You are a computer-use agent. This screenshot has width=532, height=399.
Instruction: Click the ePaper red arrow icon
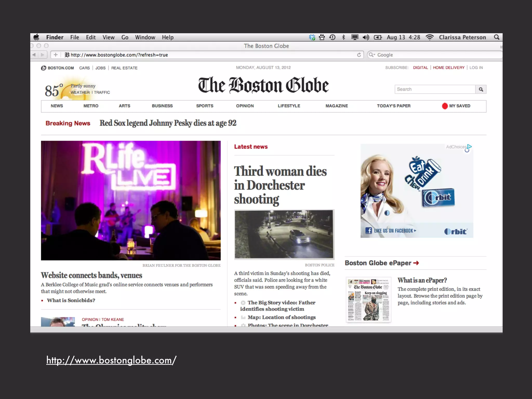pyautogui.click(x=416, y=263)
